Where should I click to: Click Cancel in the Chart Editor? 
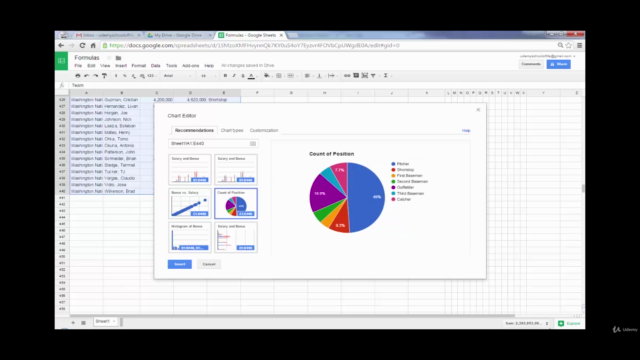pyautogui.click(x=209, y=264)
